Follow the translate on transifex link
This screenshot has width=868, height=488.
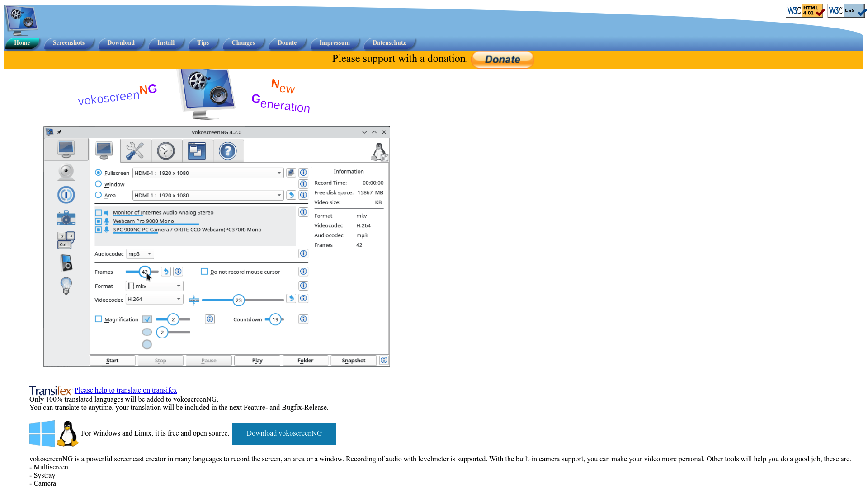(x=126, y=390)
